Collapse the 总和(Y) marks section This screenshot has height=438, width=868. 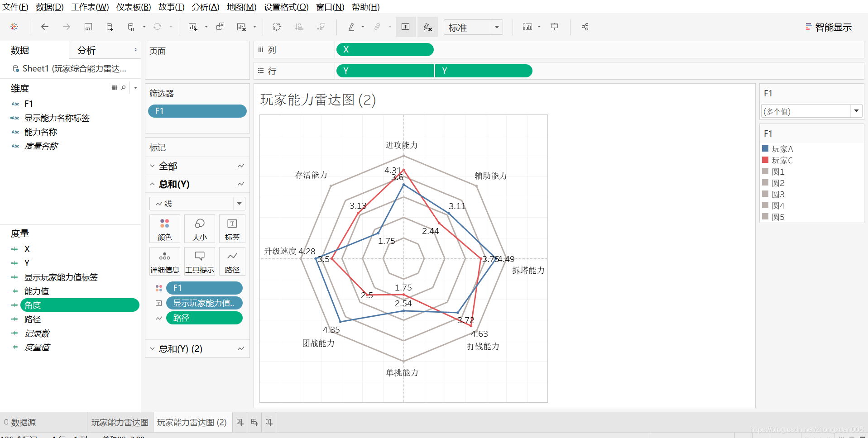[153, 184]
